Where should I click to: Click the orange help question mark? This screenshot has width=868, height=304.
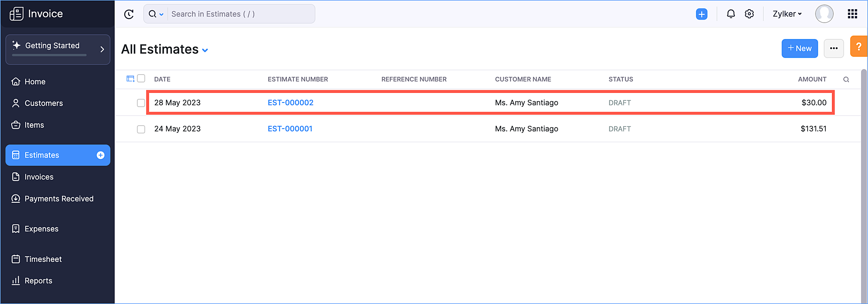[x=858, y=46]
